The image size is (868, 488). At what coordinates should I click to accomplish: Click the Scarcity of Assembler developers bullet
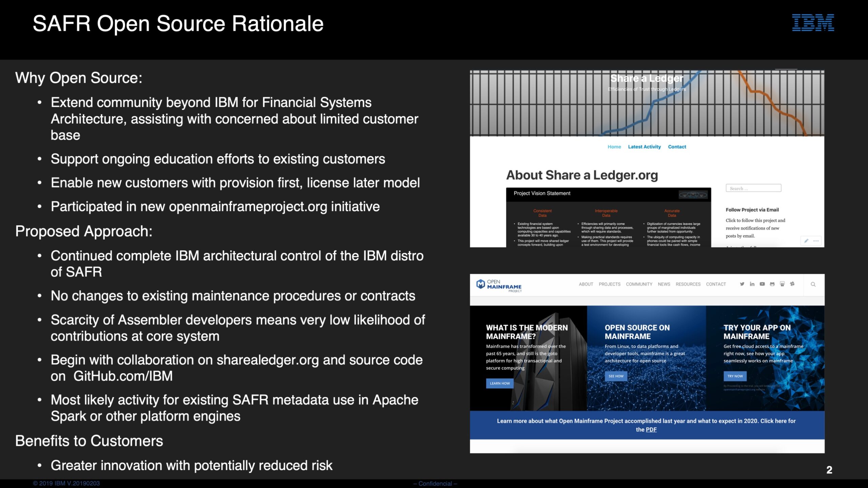238,328
